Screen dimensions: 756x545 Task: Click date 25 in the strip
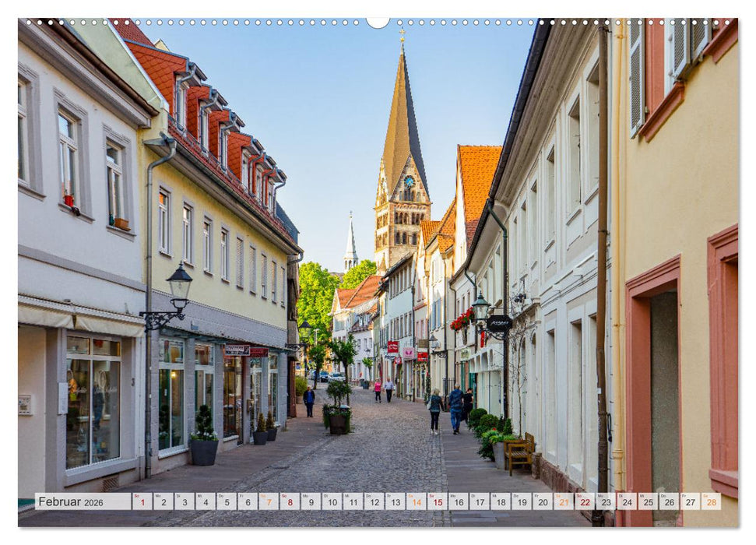point(648,504)
